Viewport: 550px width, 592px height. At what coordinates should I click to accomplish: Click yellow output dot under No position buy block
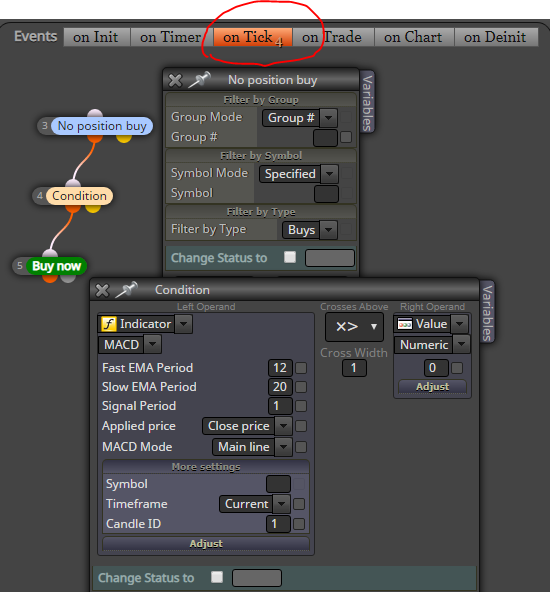(x=123, y=138)
